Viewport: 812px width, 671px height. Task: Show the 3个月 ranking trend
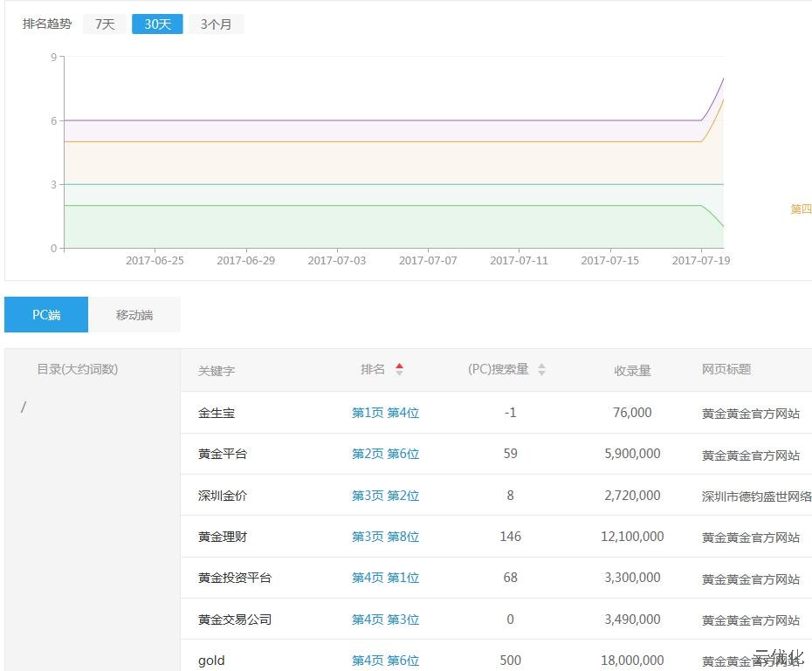[216, 24]
